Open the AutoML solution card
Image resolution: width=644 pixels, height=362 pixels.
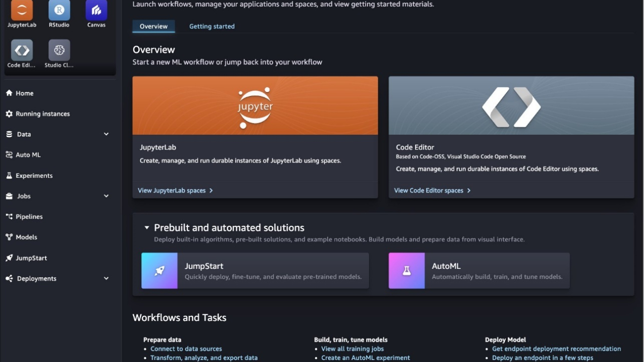479,271
